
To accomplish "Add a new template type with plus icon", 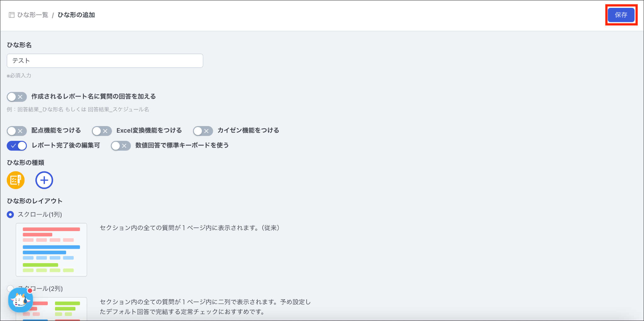I will [x=44, y=180].
